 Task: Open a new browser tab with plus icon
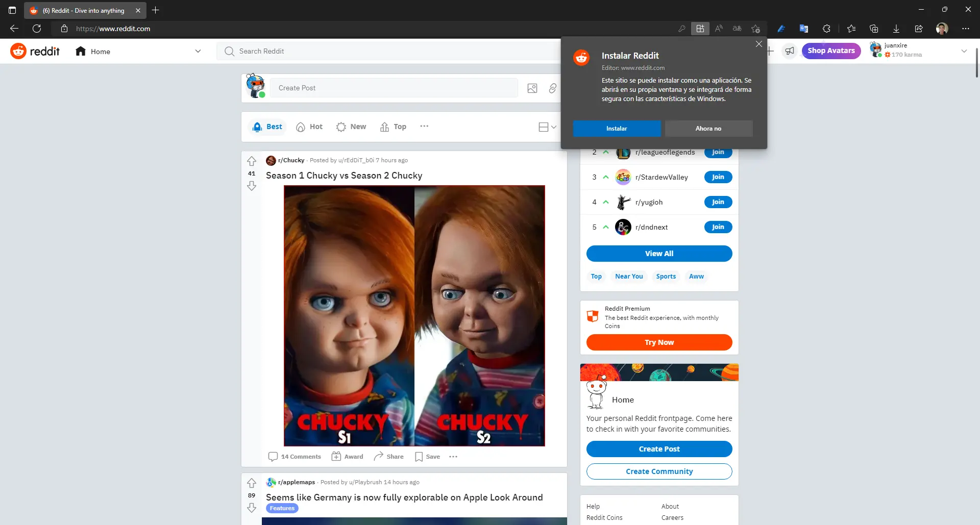coord(156,10)
